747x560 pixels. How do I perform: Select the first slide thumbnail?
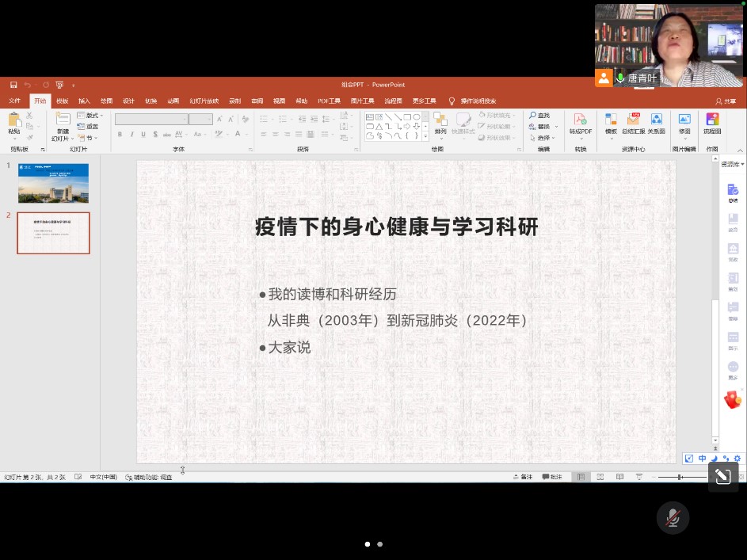pos(53,183)
